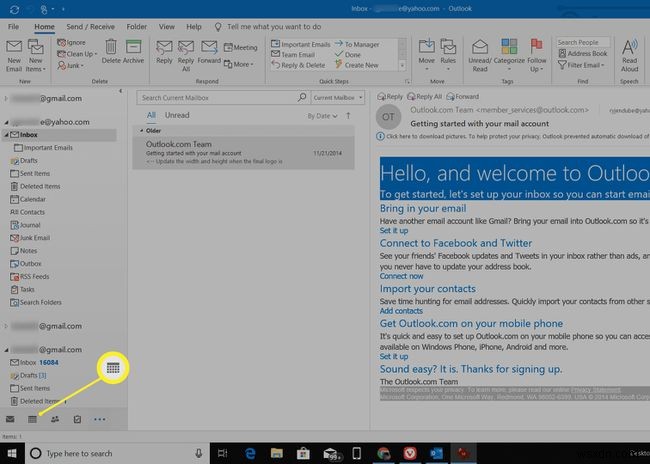Show Unread messages filter
650x464 pixels.
pos(177,115)
